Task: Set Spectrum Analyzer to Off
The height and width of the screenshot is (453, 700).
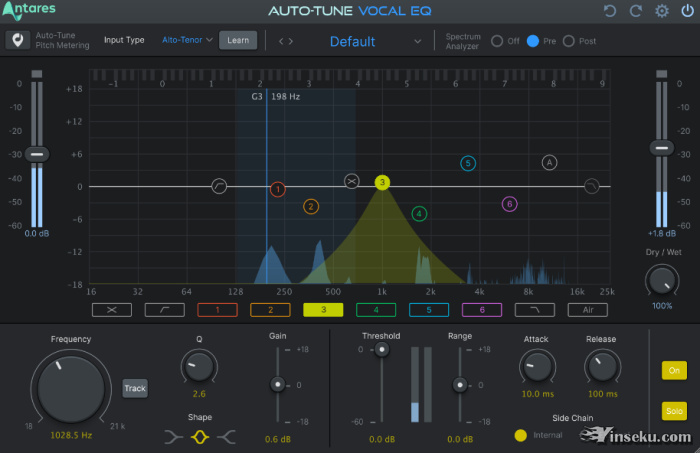Action: [497, 41]
